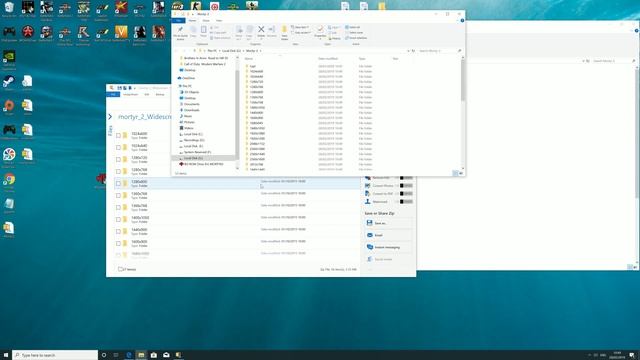
Task: Toggle the Watermark switch in WinZip
Action: point(406,202)
